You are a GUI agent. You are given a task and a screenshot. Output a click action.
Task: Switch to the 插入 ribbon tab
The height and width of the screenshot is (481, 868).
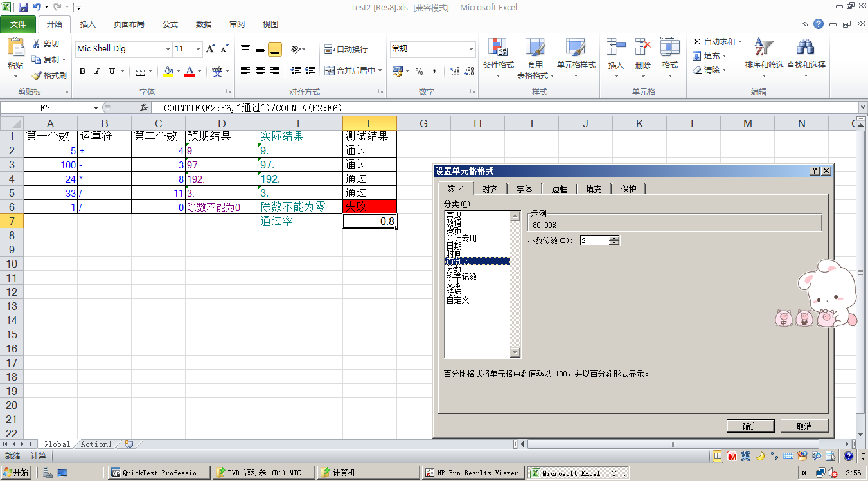[x=87, y=24]
